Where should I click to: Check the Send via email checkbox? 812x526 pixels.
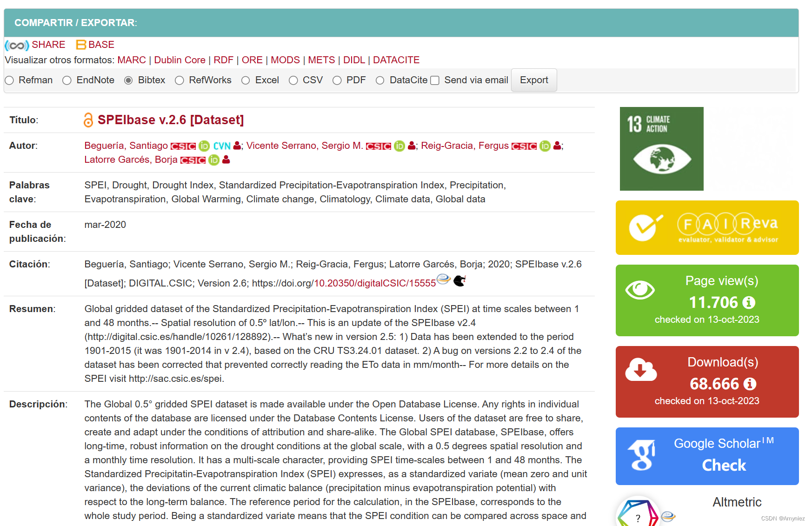[x=434, y=80]
